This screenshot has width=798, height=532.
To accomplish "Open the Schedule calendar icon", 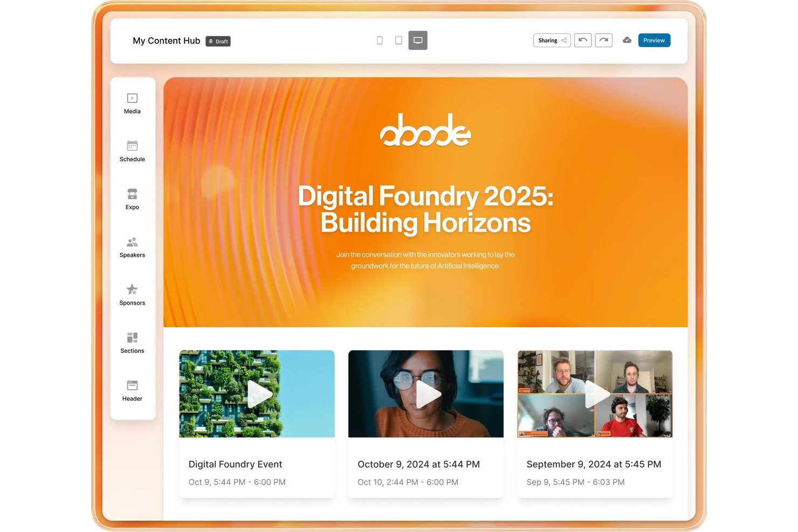I will (132, 146).
